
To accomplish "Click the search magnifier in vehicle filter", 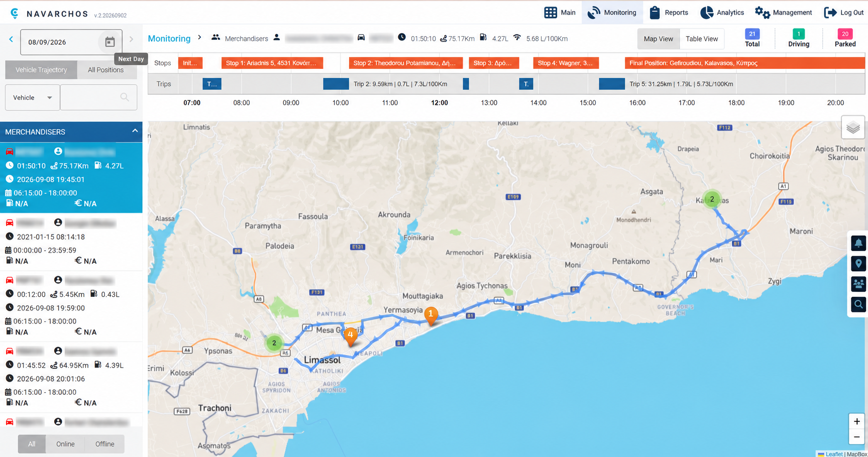I will (x=125, y=97).
